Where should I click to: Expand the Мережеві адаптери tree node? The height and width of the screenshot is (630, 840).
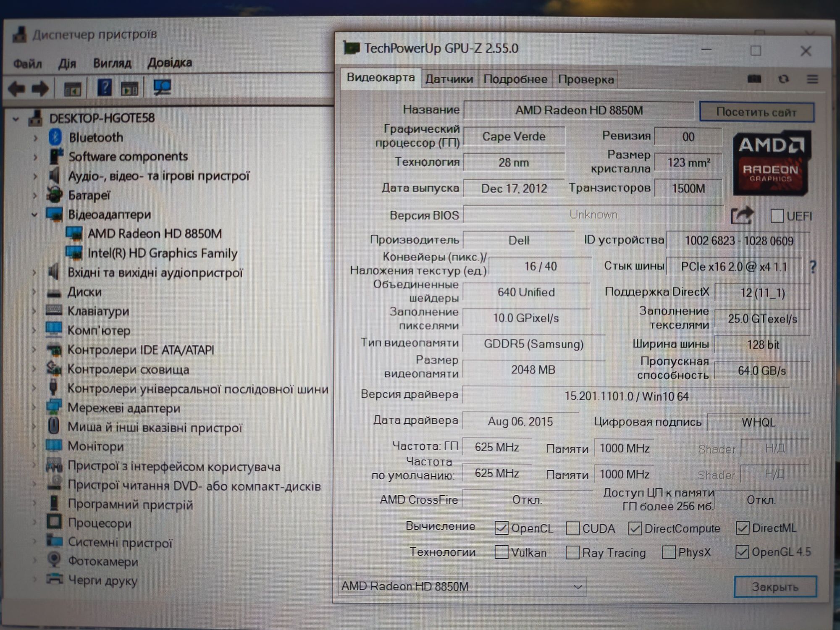pos(34,408)
